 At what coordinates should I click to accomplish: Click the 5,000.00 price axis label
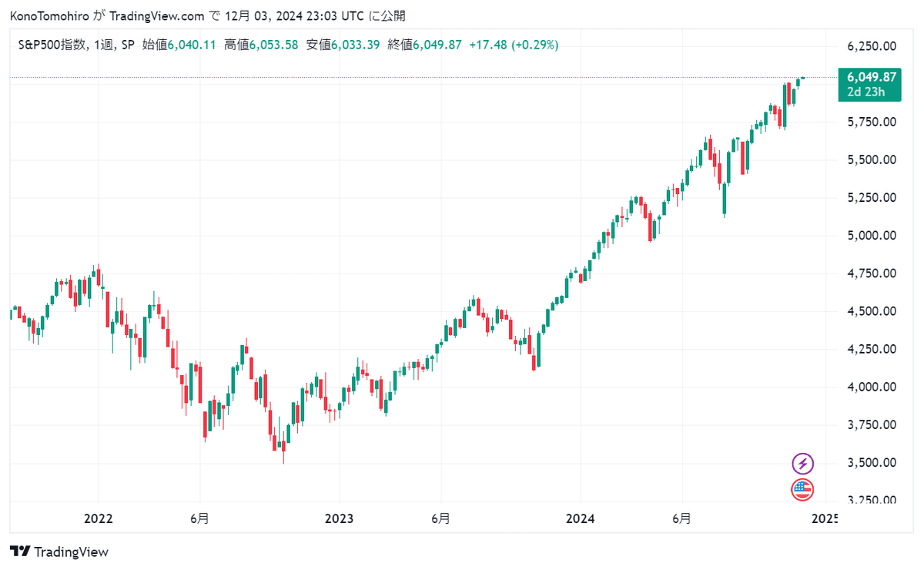coord(872,236)
